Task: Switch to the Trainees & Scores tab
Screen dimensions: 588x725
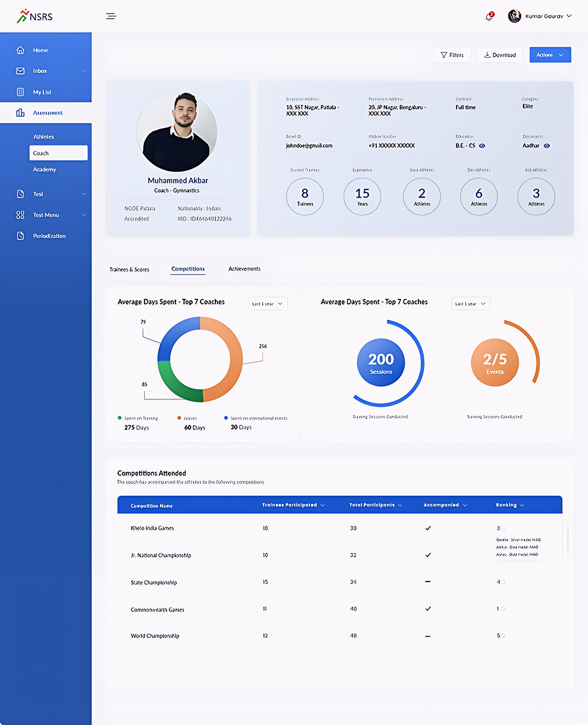Action: coord(129,269)
